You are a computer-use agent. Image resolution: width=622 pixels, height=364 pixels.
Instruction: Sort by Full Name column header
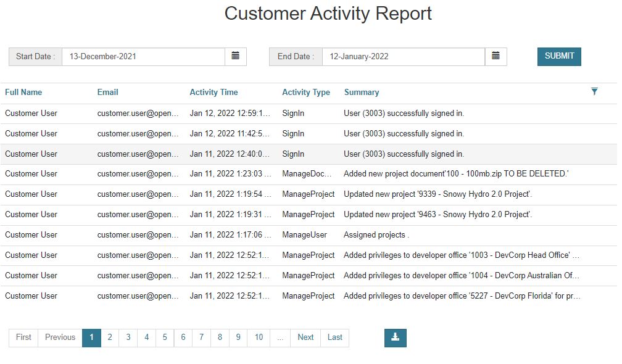[x=23, y=93]
